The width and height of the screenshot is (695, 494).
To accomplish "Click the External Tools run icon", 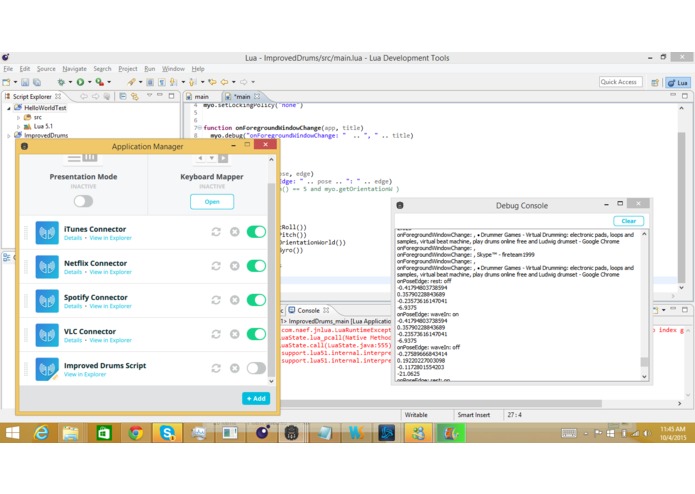I will [99, 82].
